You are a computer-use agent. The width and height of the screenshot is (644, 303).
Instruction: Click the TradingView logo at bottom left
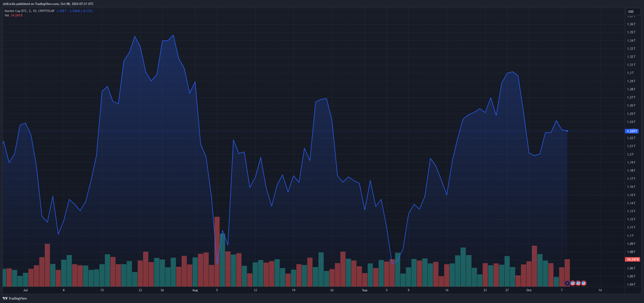click(x=15, y=298)
